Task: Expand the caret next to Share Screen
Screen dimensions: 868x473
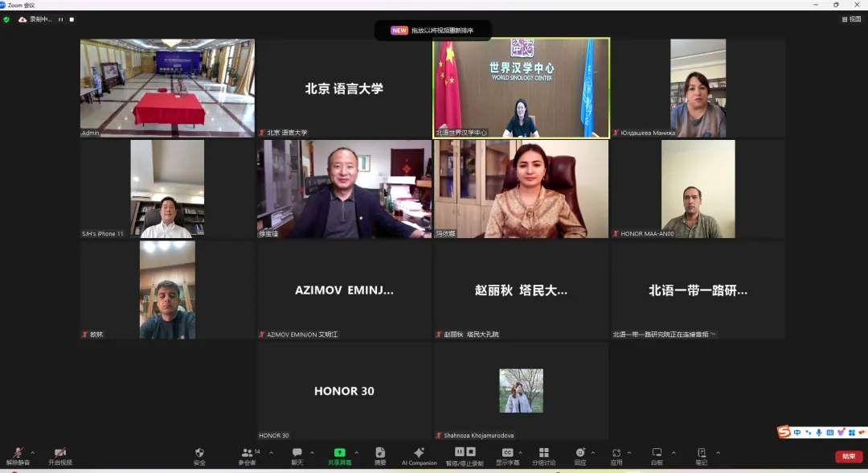Action: [x=357, y=452]
